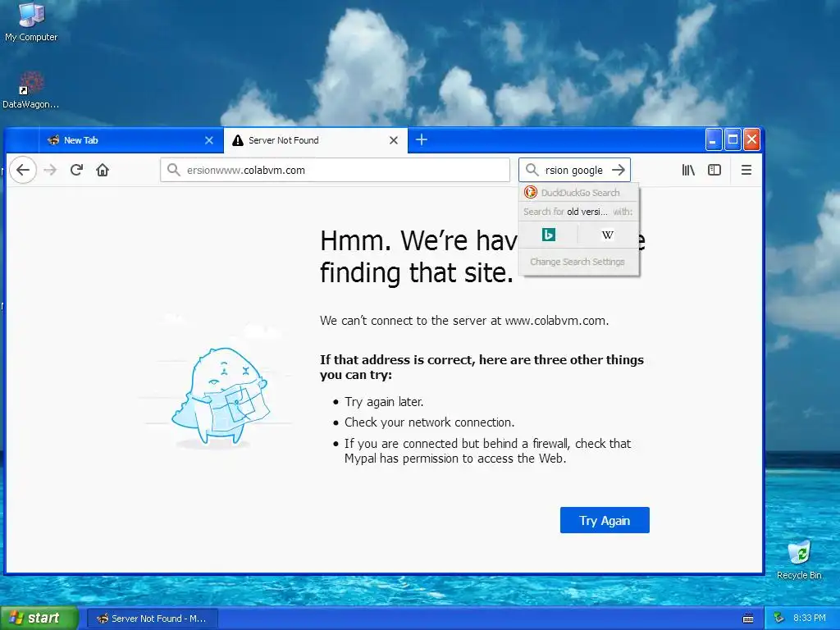Open the Windows start menu
This screenshot has width=840, height=630.
(39, 618)
